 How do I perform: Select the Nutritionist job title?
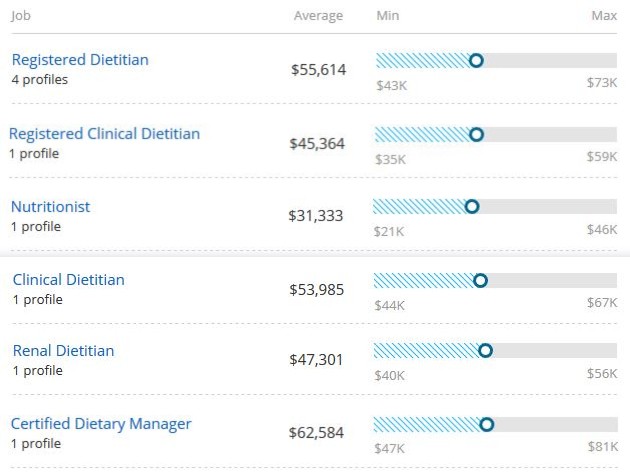pos(50,207)
